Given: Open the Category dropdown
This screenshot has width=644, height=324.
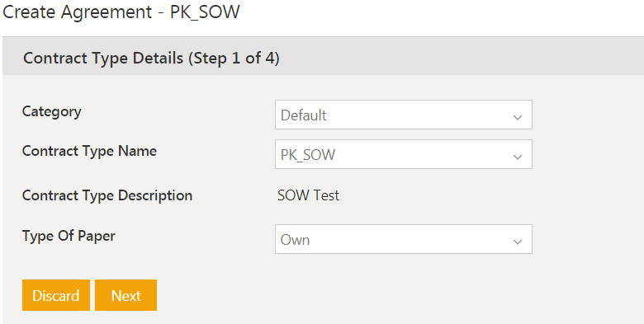Looking at the screenshot, I should pos(403,115).
